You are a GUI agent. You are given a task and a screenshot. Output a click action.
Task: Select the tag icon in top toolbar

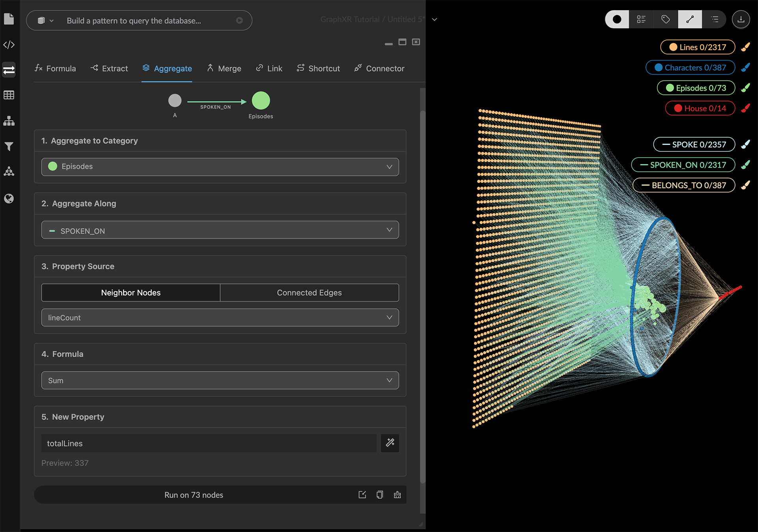coord(666,19)
